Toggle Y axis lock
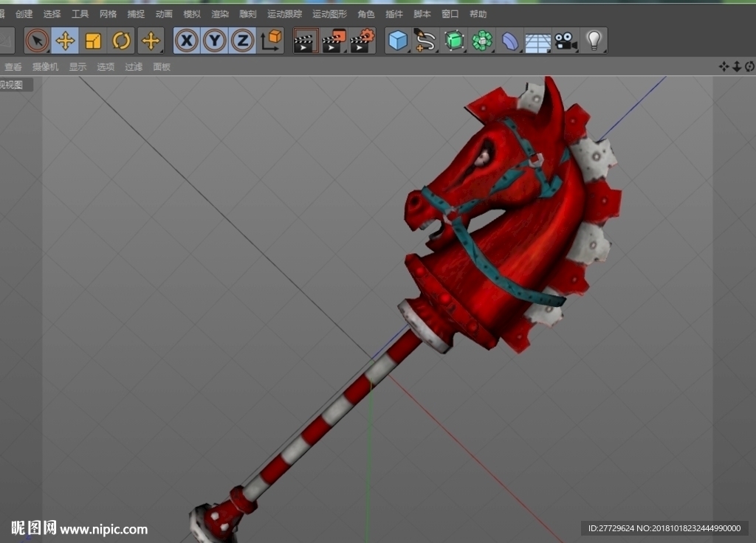The width and height of the screenshot is (756, 543). pyautogui.click(x=215, y=41)
